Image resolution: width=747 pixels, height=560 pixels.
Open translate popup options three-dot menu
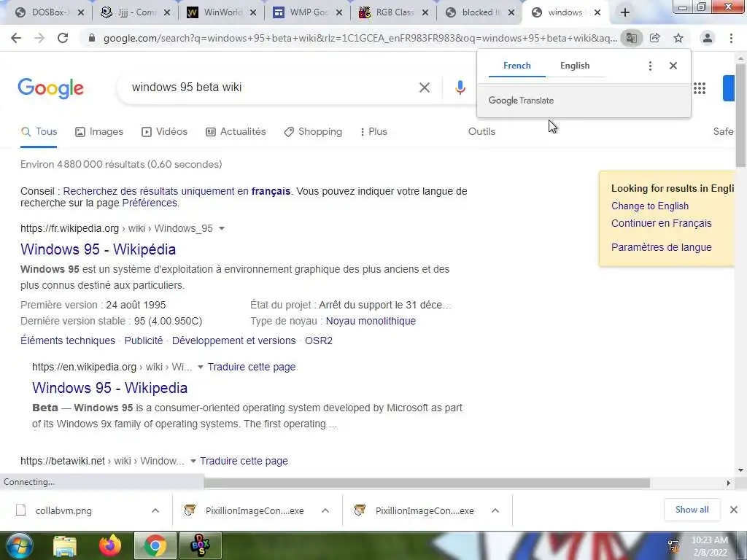[x=650, y=66]
